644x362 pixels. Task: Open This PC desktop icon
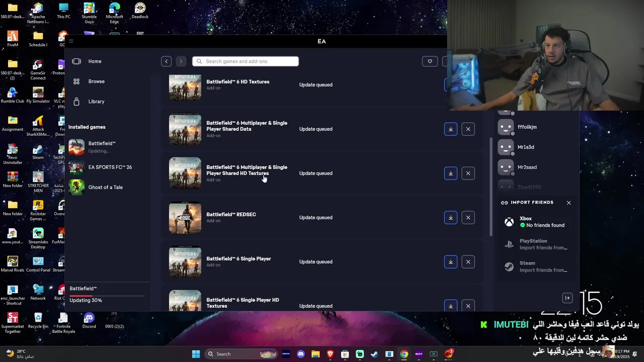click(63, 11)
